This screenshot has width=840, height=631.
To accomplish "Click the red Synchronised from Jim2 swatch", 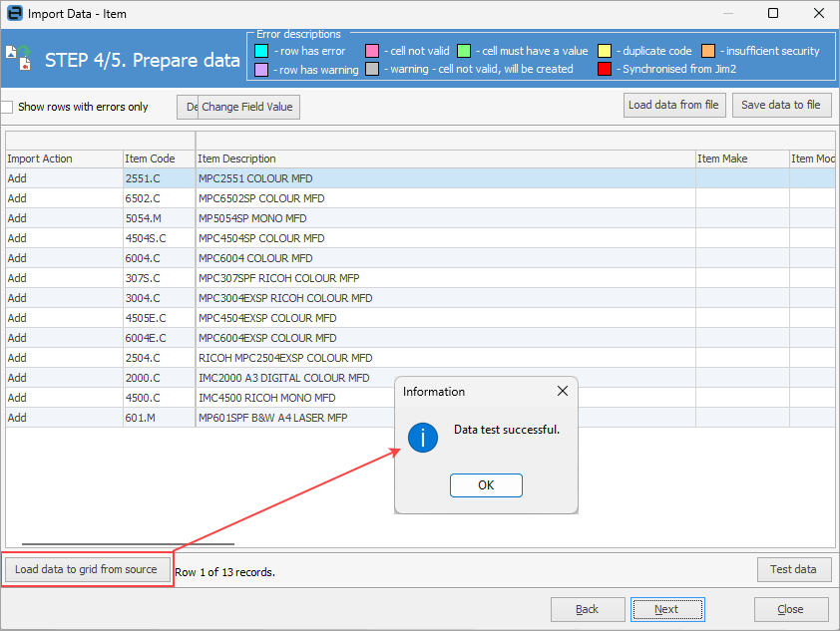I will pos(605,69).
